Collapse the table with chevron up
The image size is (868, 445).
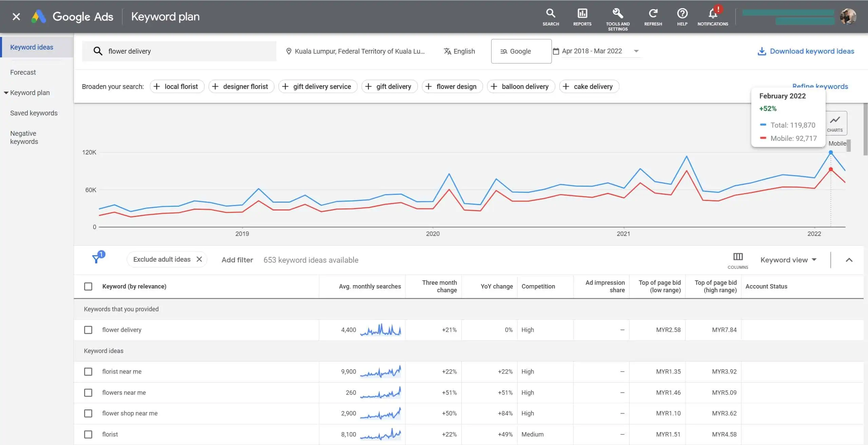[849, 260]
